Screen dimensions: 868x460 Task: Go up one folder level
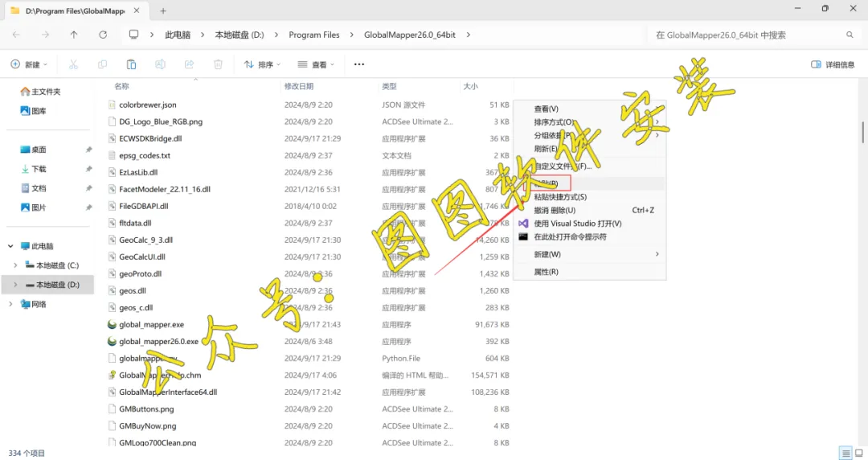[x=74, y=35]
